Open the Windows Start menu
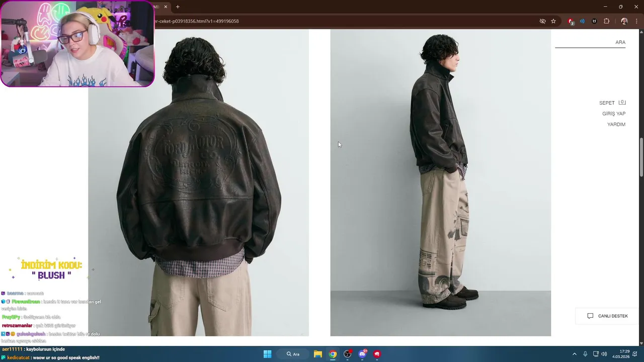This screenshot has height=362, width=644. tap(268, 354)
